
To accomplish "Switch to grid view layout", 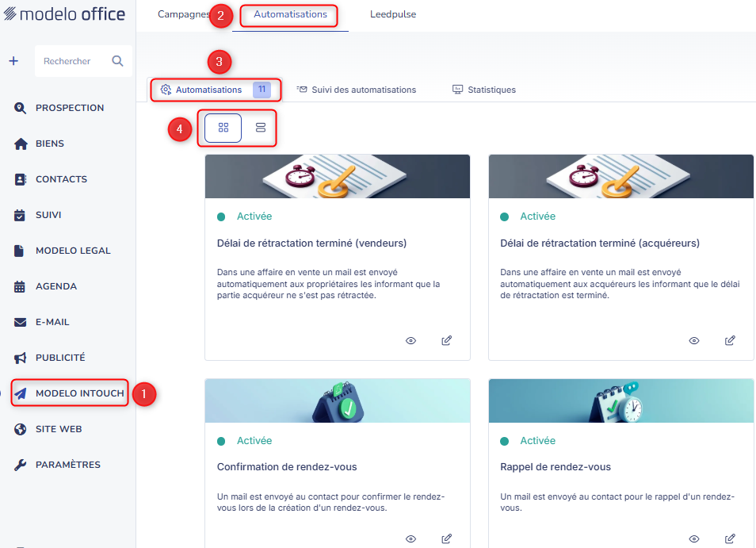I will tap(223, 128).
